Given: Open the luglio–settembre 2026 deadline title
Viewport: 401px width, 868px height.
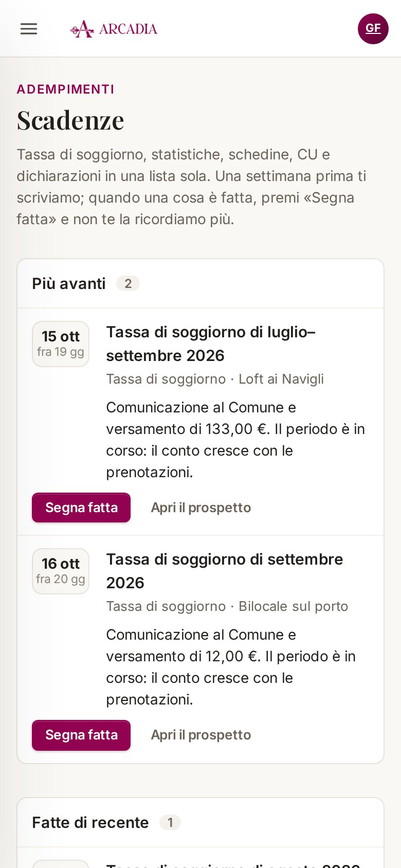Looking at the screenshot, I should (211, 344).
